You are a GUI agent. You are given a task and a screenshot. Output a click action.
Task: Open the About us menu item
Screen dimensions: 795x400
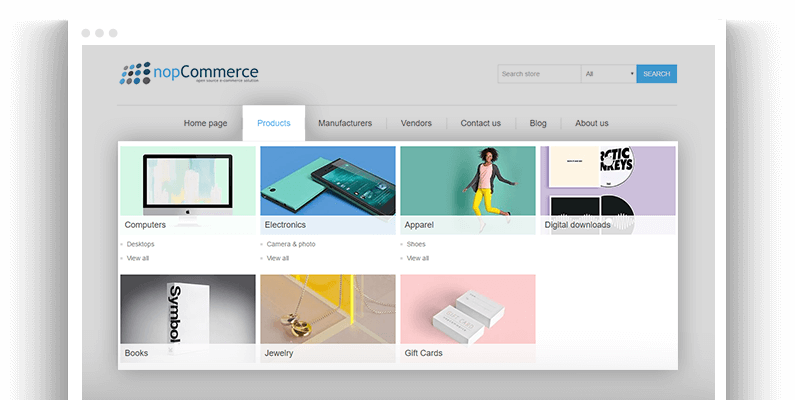coord(592,123)
